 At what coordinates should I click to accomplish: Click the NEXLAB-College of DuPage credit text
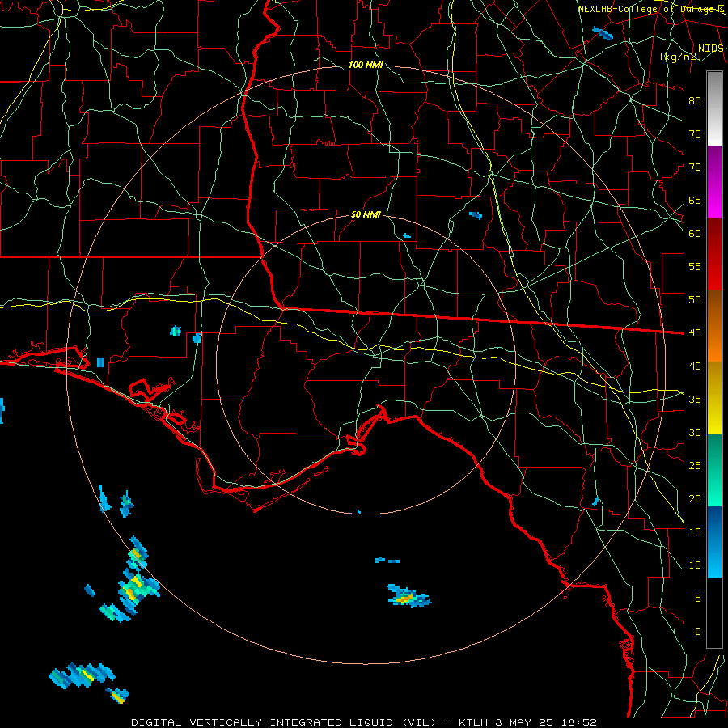point(651,9)
